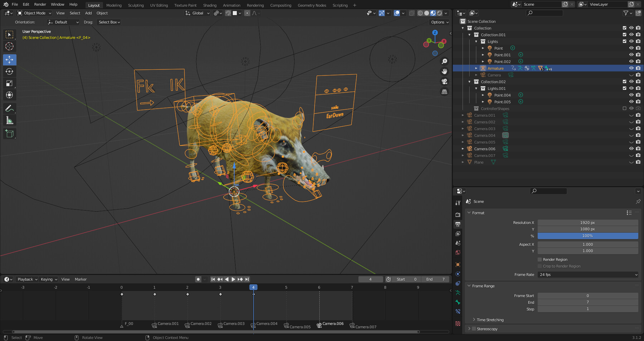Open the Object Mode dropdown
644x341 pixels.
click(x=34, y=13)
